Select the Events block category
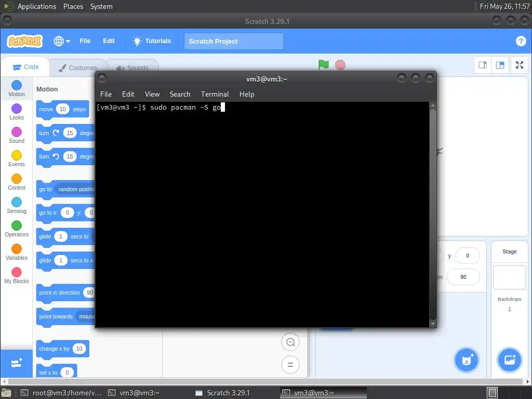532x399 pixels. (x=16, y=159)
